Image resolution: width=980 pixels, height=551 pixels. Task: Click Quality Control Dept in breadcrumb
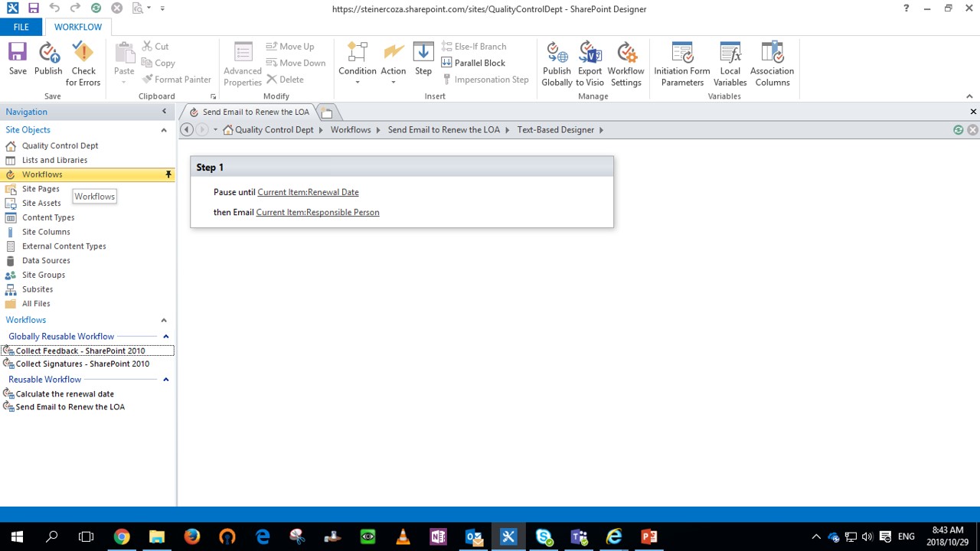(x=274, y=130)
